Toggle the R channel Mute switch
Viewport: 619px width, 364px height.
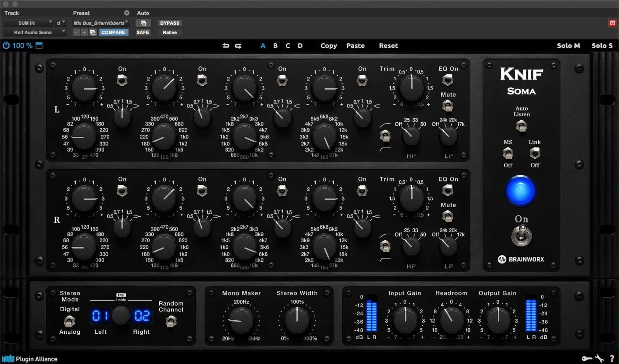coord(447,216)
